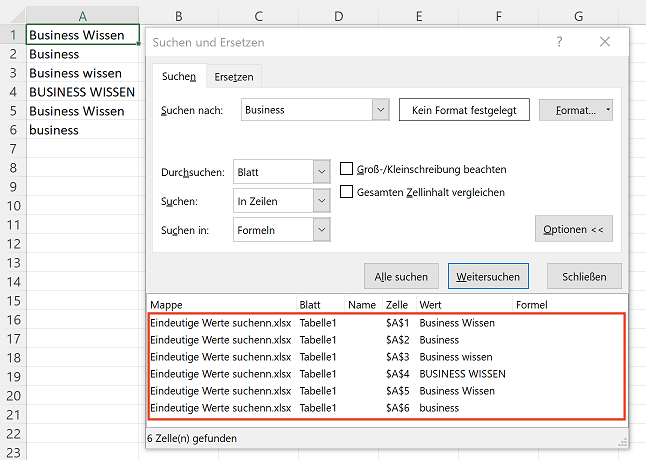
Task: Check Gesamten Zellinhalt vergleichen option
Action: pyautogui.click(x=346, y=192)
